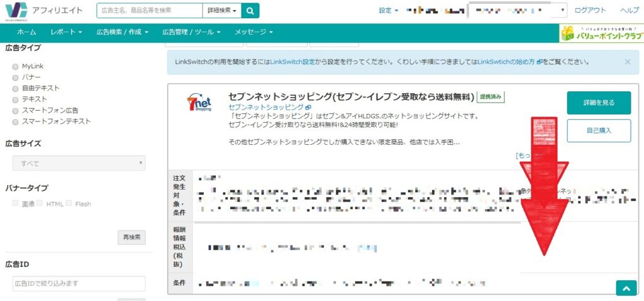Click the scroll-to-top arrow button
Screen dimensions: 644x301
click(x=626, y=288)
